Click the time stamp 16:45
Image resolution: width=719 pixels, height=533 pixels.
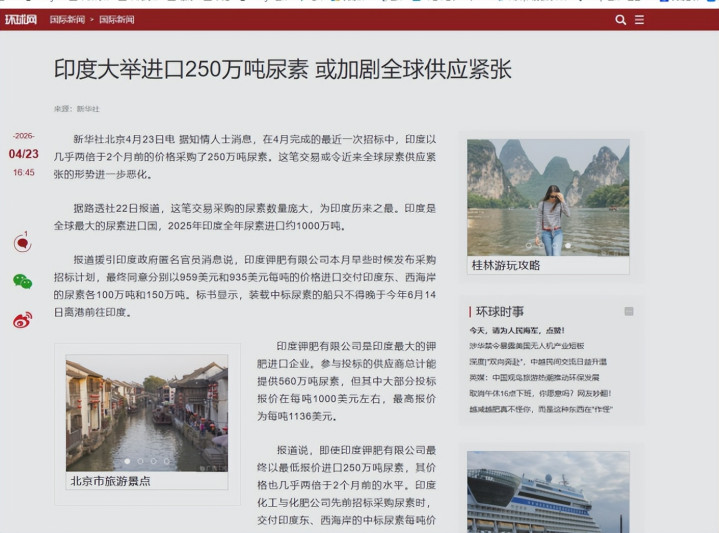coord(23,172)
